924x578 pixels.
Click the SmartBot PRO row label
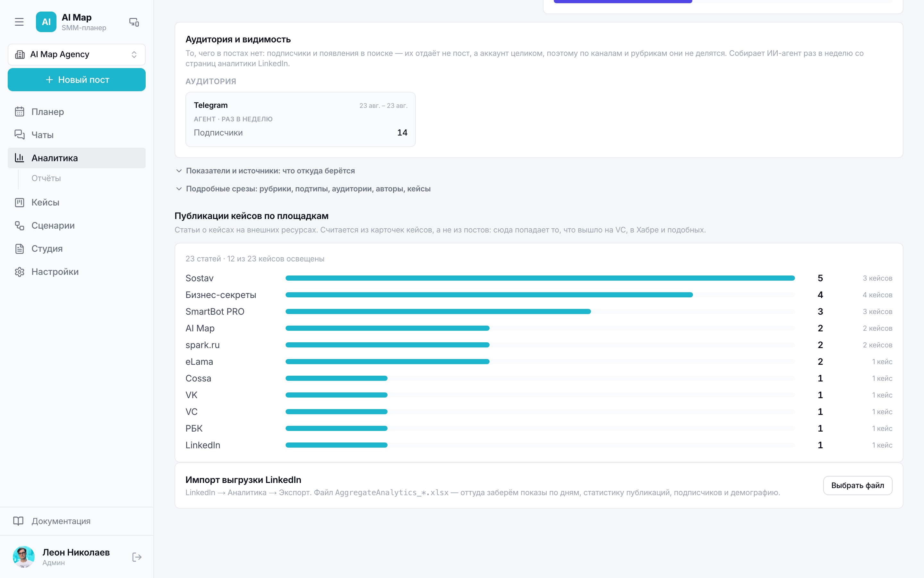click(215, 311)
